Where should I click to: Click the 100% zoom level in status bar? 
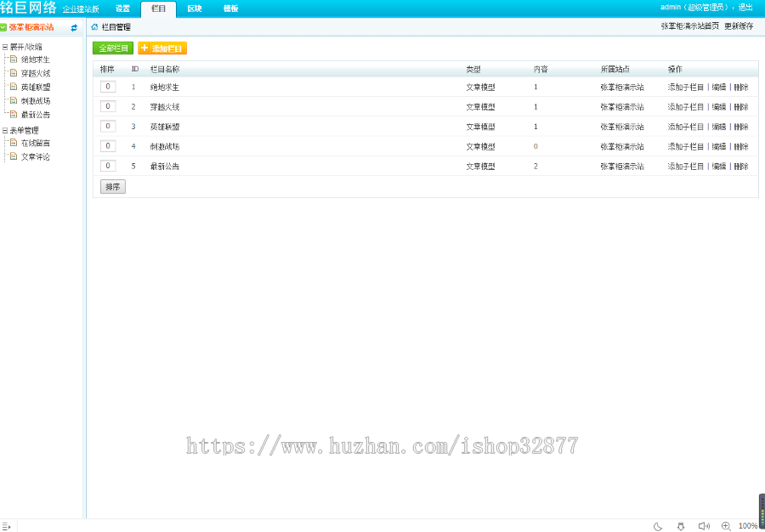[748, 526]
